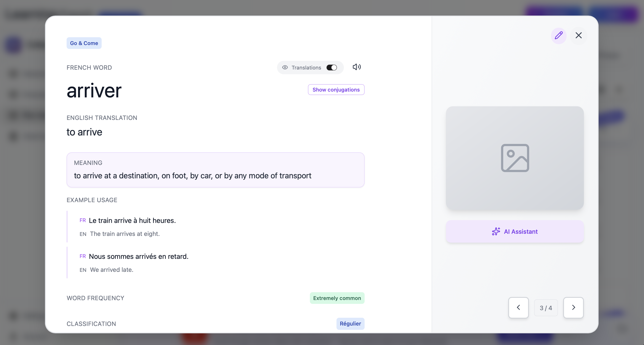This screenshot has height=345, width=644.
Task: Show conjugations for arriver
Action: pos(336,90)
